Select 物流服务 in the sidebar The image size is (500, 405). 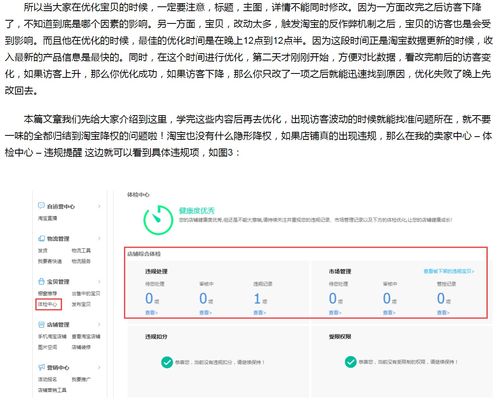[x=81, y=261]
